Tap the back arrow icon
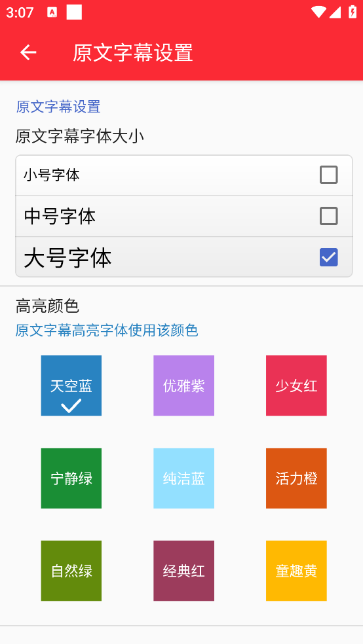Screen dimensions: 363x644 click(28, 52)
